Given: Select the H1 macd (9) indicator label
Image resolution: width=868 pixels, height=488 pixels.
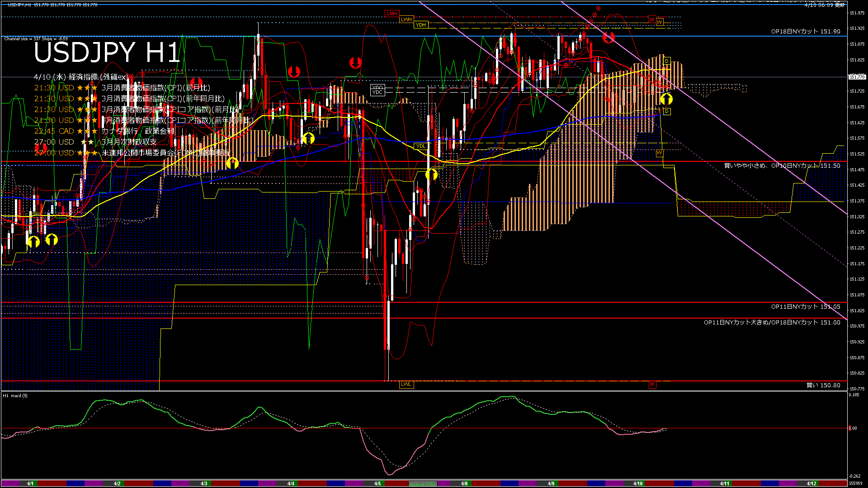Looking at the screenshot, I should click(15, 396).
